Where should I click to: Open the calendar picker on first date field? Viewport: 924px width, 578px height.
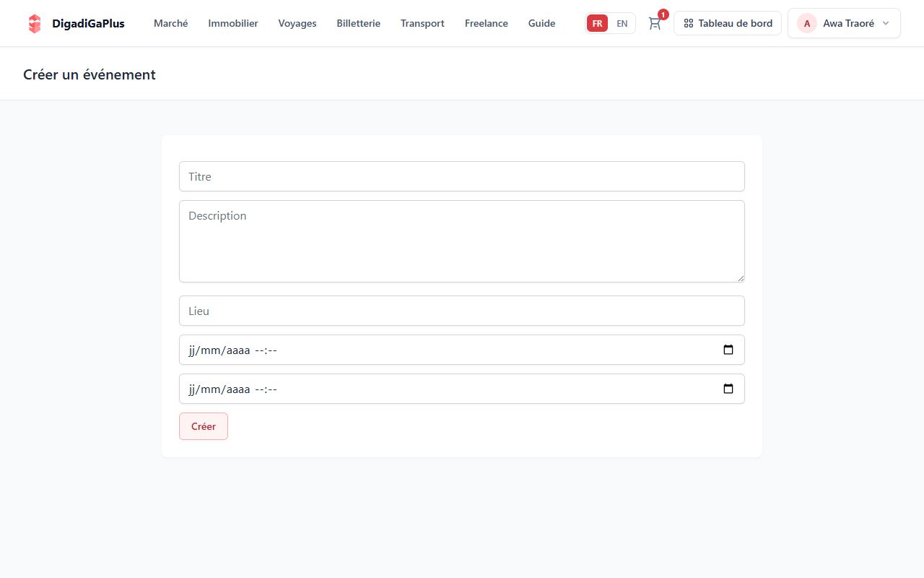pyautogui.click(x=728, y=350)
